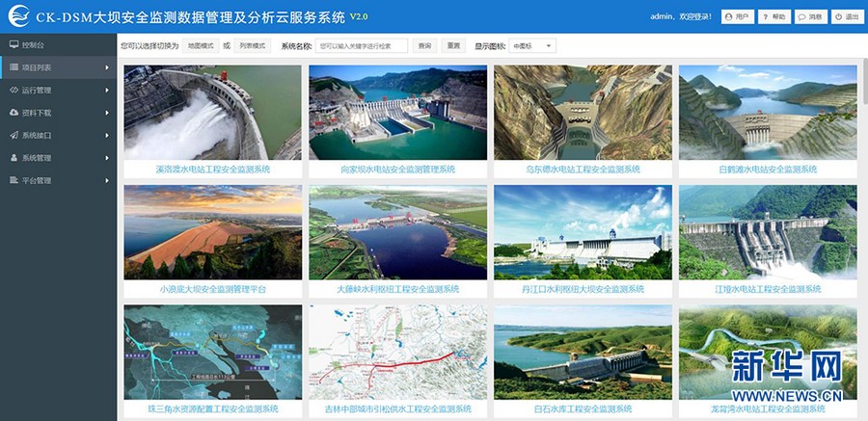This screenshot has height=421, width=868.
Task: Select 系统接口 (system interface) in the sidebar
Action: 37,135
